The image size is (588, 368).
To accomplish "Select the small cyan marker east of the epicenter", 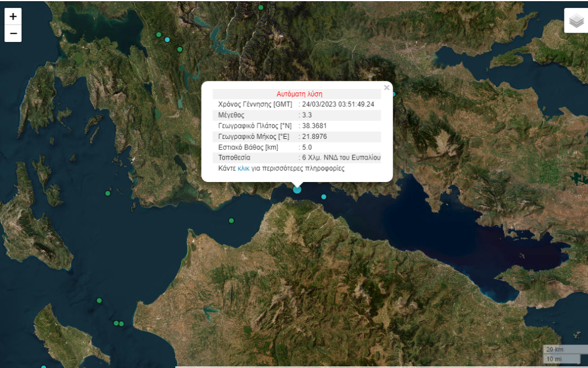I will [324, 197].
